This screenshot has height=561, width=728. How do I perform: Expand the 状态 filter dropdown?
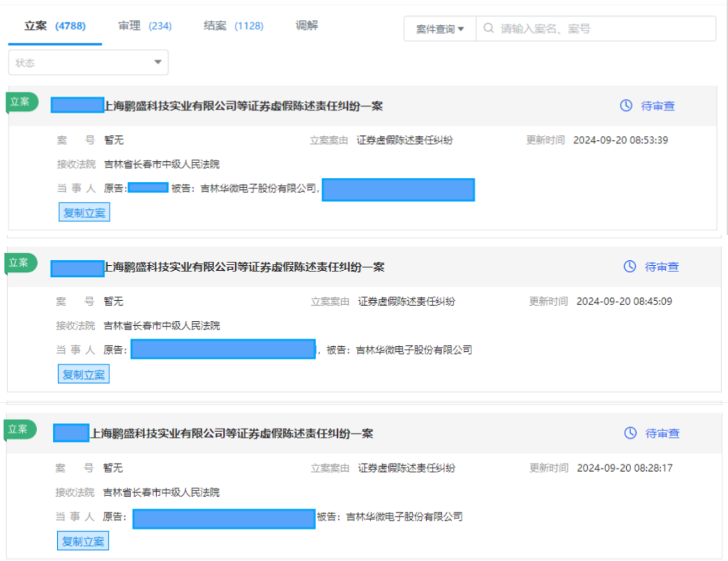pos(89,62)
